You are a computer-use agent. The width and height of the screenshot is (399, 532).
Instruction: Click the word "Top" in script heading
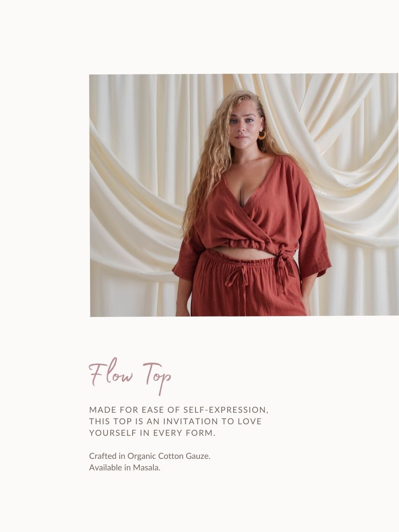157,377
